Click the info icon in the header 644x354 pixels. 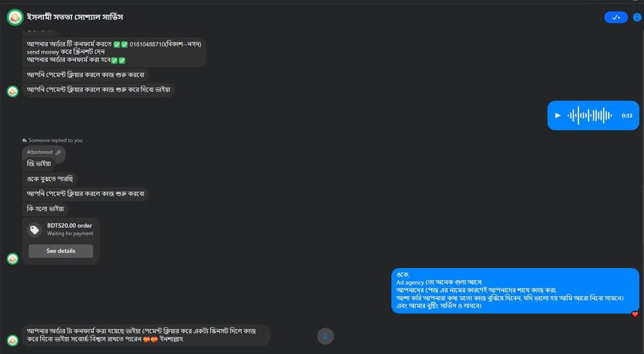pos(637,17)
